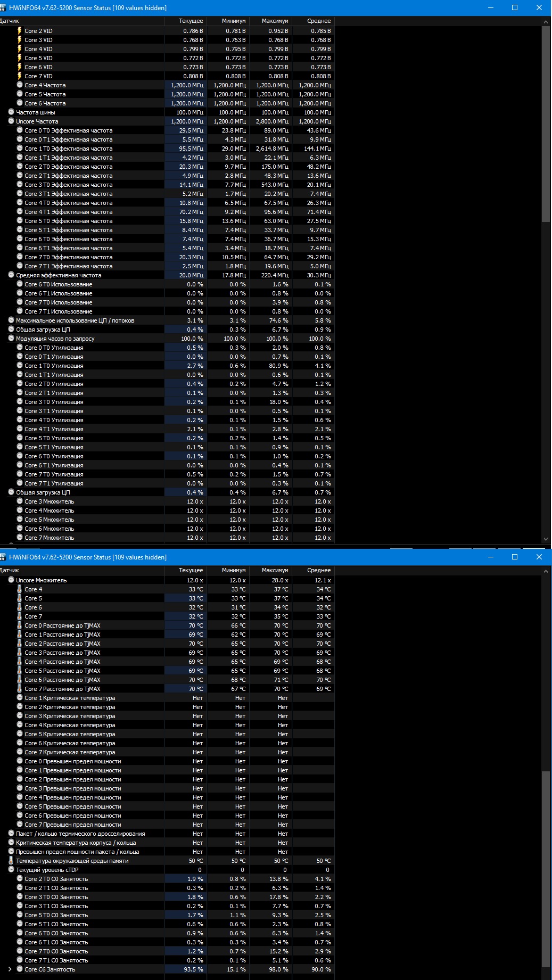The height and width of the screenshot is (980, 552).
Task: Click the scrollbar thumb in lower window
Action: click(x=546, y=869)
